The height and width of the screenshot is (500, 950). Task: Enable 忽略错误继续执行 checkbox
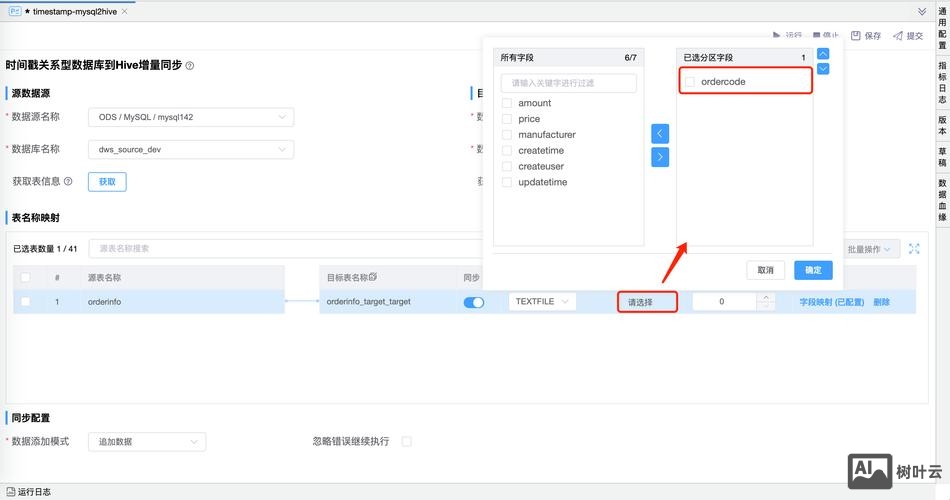coord(407,441)
